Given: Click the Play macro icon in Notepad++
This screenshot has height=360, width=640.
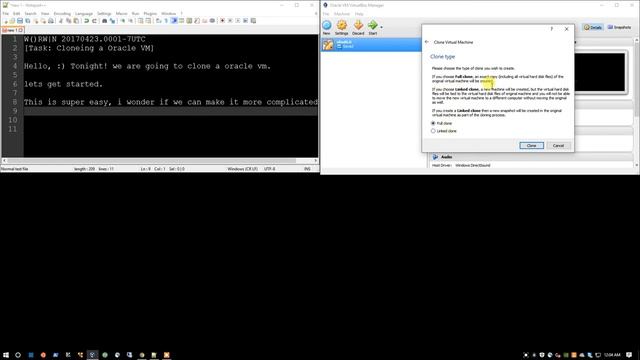Looking at the screenshot, I should pos(238,20).
